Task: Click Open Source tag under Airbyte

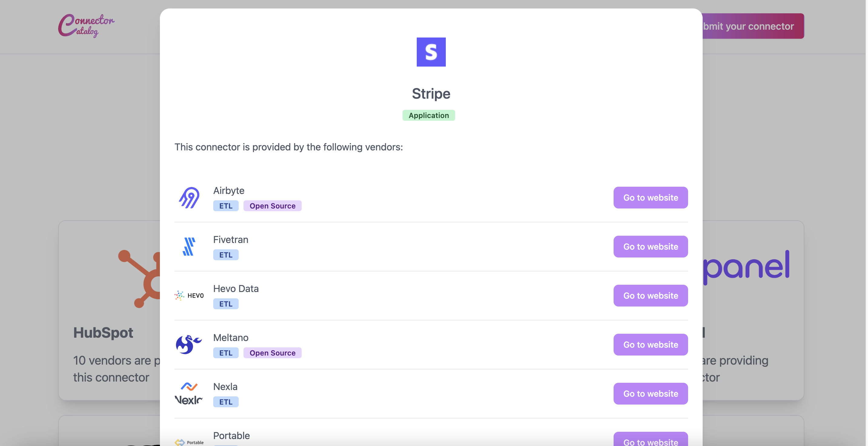Action: coord(272,206)
